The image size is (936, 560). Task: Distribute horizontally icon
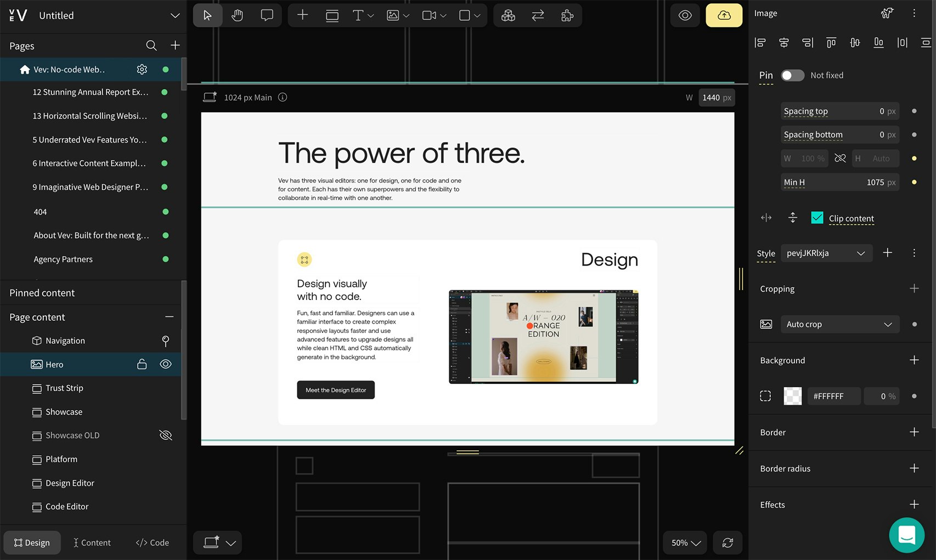pyautogui.click(x=903, y=43)
